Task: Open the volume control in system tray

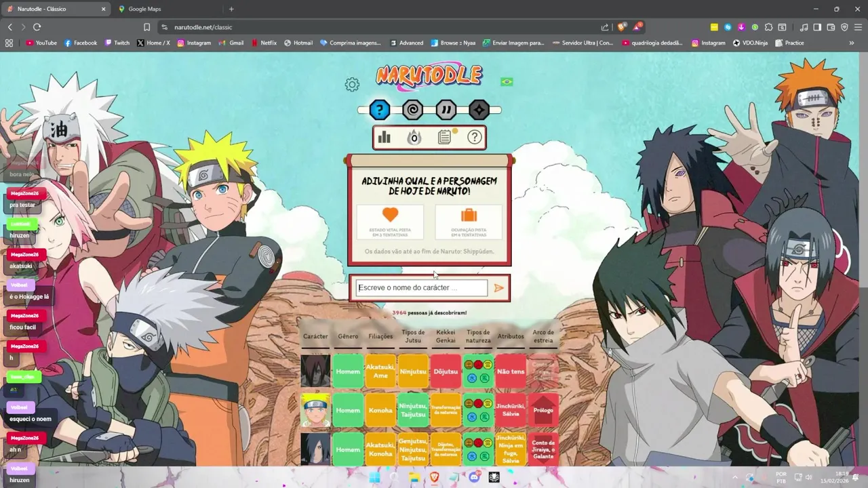Action: (808, 477)
